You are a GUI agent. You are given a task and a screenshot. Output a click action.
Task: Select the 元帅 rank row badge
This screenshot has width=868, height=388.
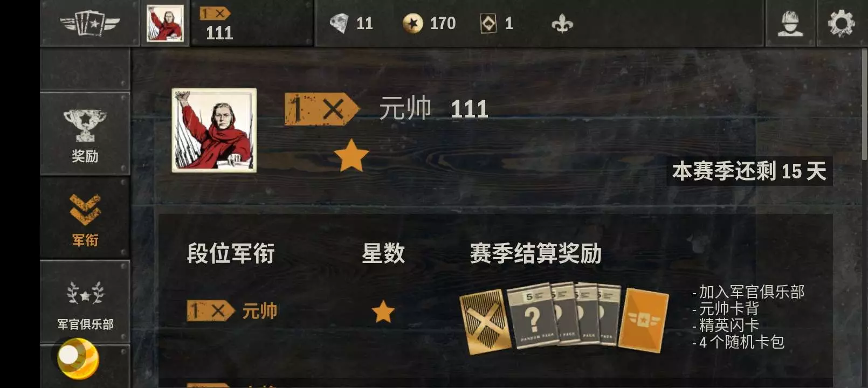point(211,310)
